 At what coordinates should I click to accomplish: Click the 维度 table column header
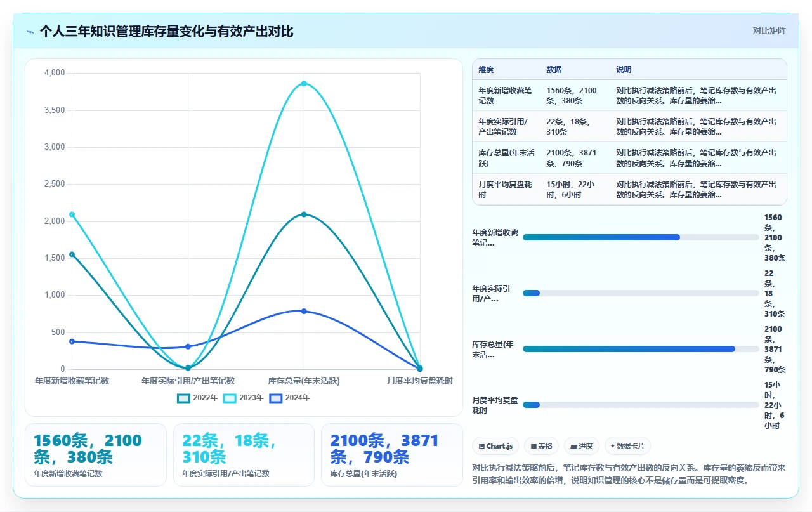pos(486,70)
